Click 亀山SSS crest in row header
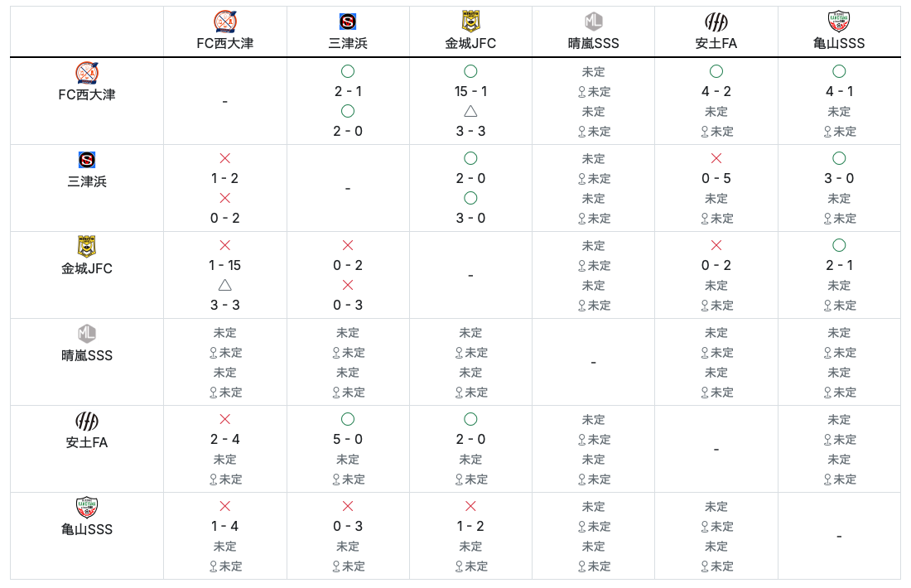911x588 pixels. click(87, 507)
